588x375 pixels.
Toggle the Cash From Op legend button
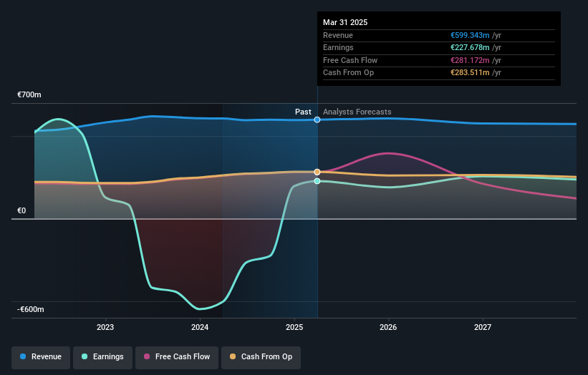click(x=261, y=357)
